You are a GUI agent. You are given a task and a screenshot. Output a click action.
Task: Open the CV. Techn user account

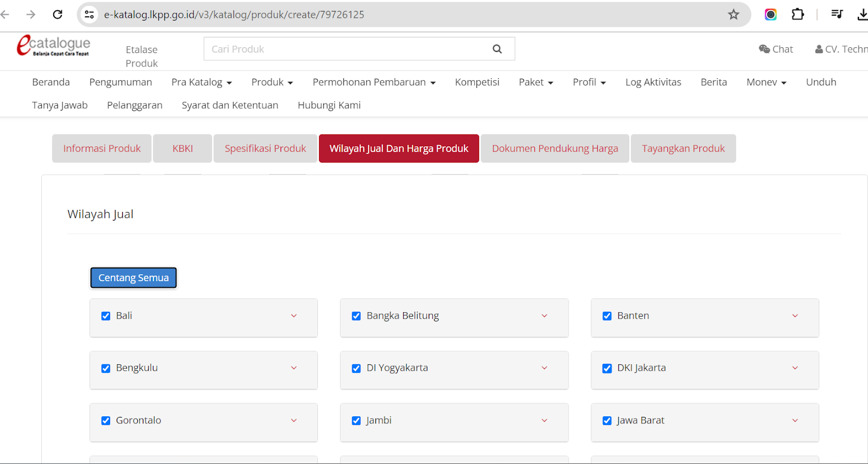841,49
